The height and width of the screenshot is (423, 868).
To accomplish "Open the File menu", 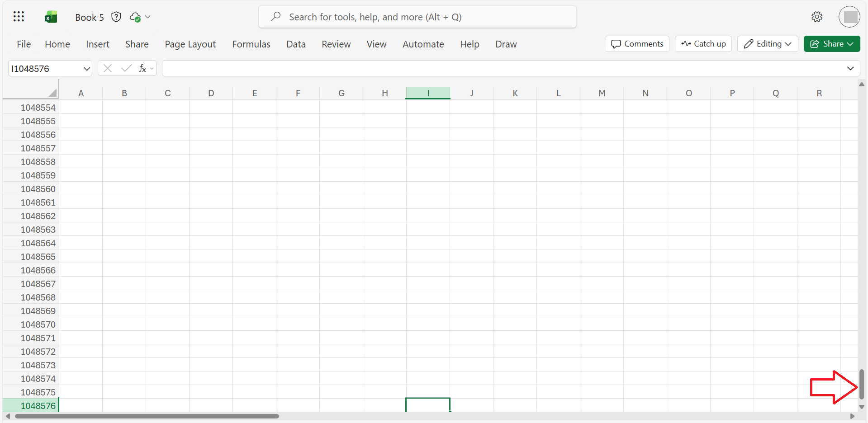I will pos(24,44).
